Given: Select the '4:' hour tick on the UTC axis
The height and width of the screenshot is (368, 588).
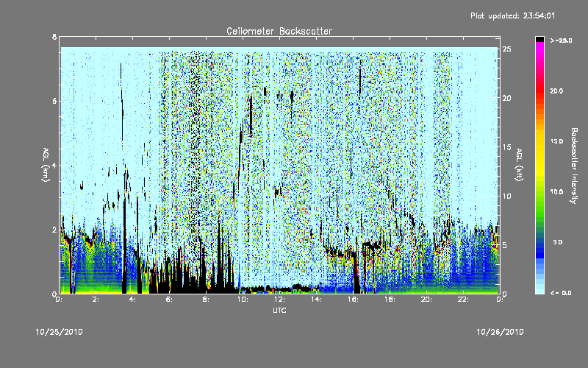Looking at the screenshot, I should (x=132, y=300).
